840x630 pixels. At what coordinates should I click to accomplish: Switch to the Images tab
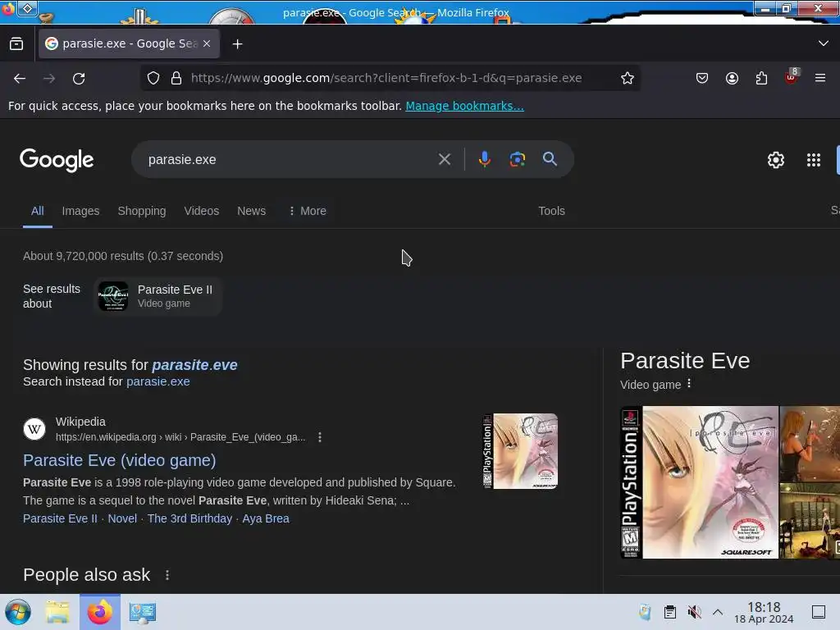tap(80, 211)
